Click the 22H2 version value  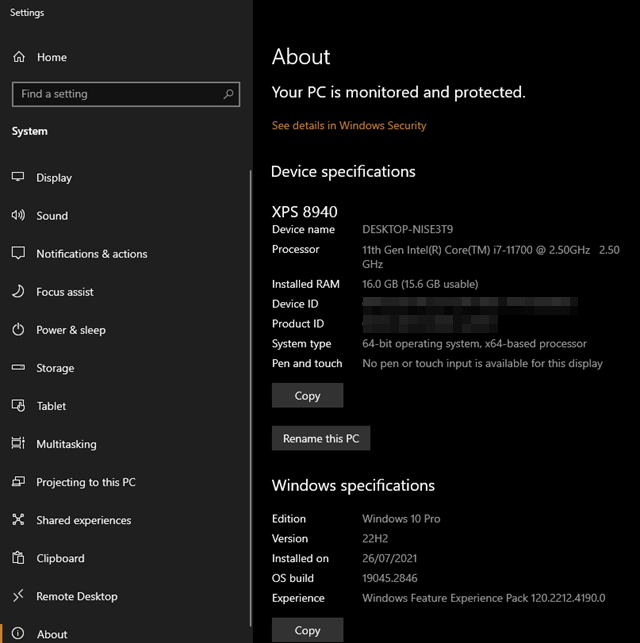pyautogui.click(x=375, y=538)
